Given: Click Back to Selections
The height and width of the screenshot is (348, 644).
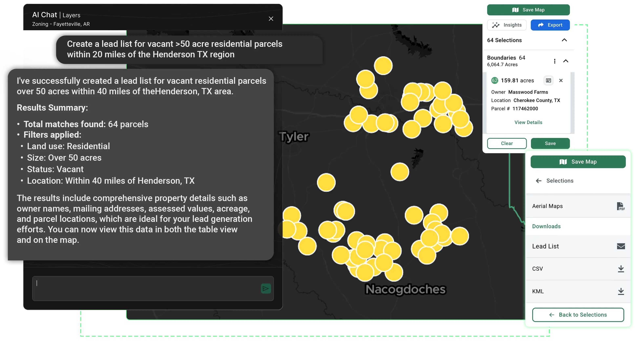Looking at the screenshot, I should (578, 315).
